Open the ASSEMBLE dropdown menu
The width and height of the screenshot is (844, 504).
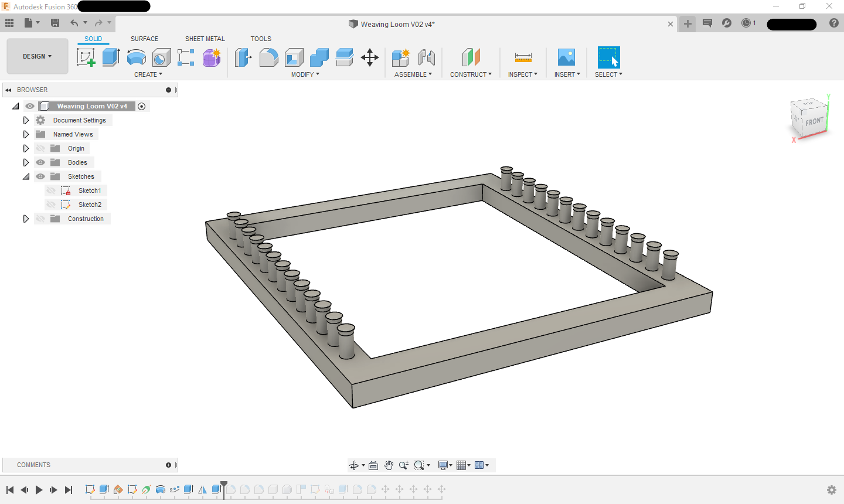point(413,74)
